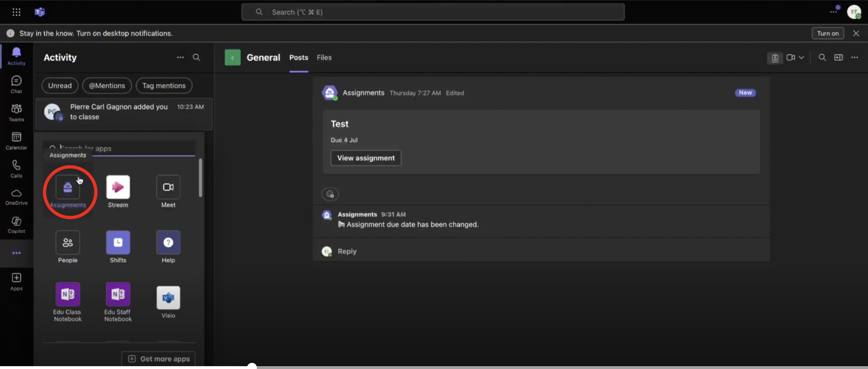Screen dimensions: 868x369
Task: Click Turn on notifications button
Action: pos(828,33)
